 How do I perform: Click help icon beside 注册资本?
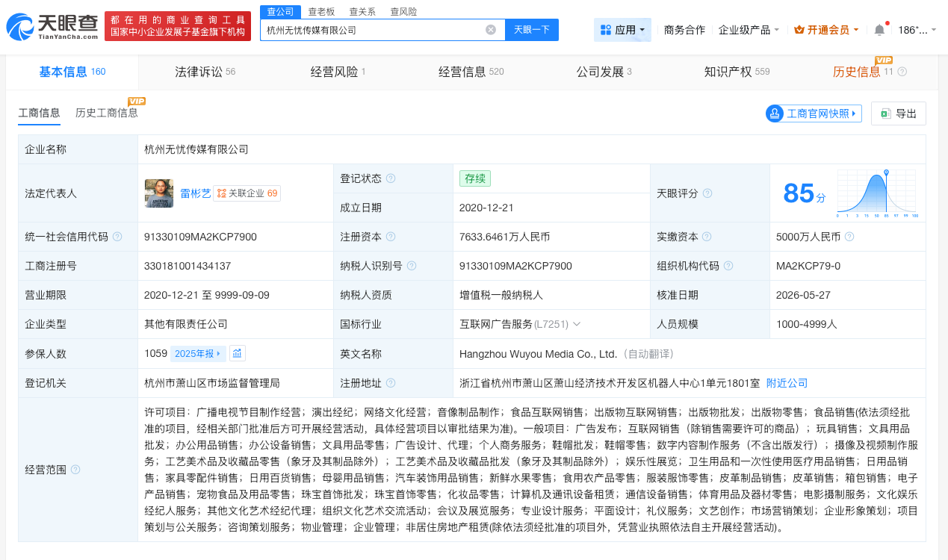(x=391, y=237)
